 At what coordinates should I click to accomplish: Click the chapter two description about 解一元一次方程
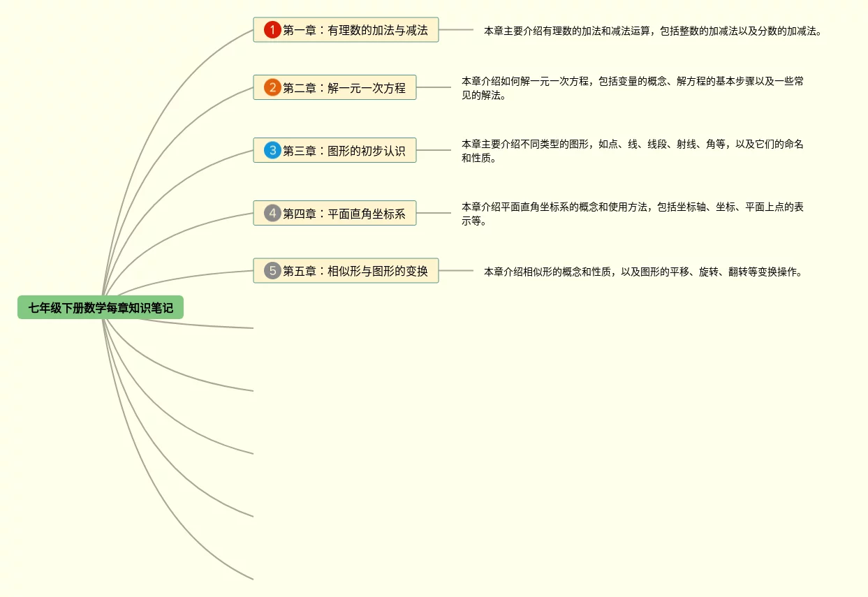point(633,88)
